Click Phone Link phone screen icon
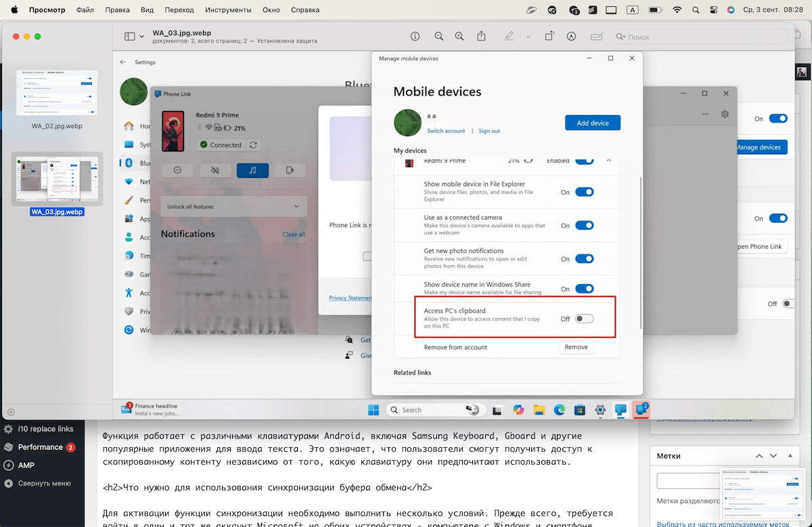 point(290,170)
